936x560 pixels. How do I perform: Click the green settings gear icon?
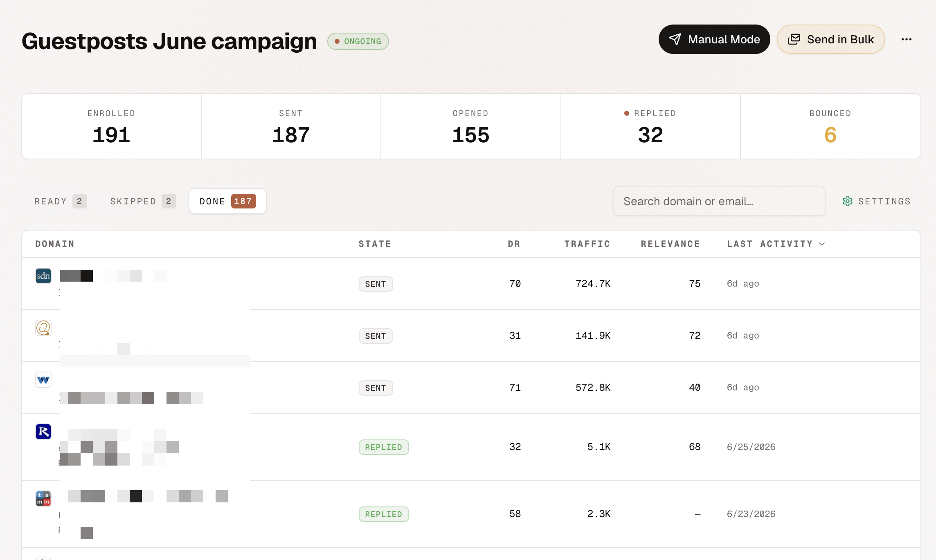pos(848,201)
